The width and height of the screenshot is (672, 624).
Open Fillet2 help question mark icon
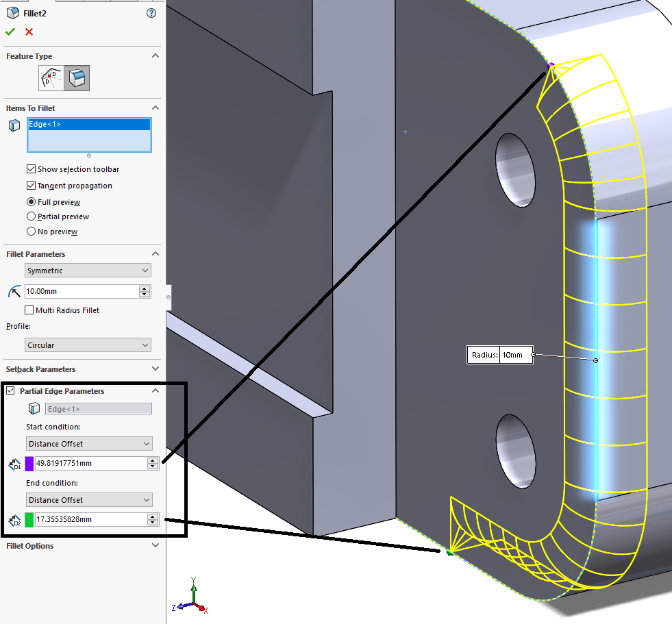[x=151, y=13]
